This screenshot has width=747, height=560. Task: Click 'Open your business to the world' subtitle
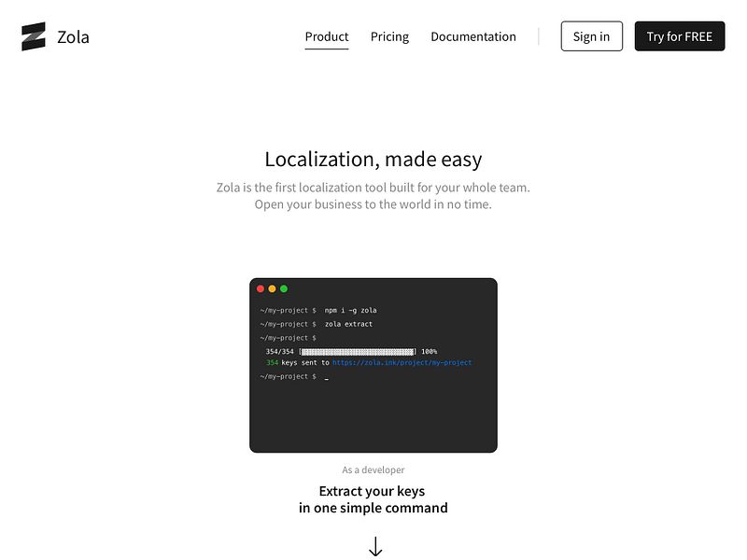373,204
